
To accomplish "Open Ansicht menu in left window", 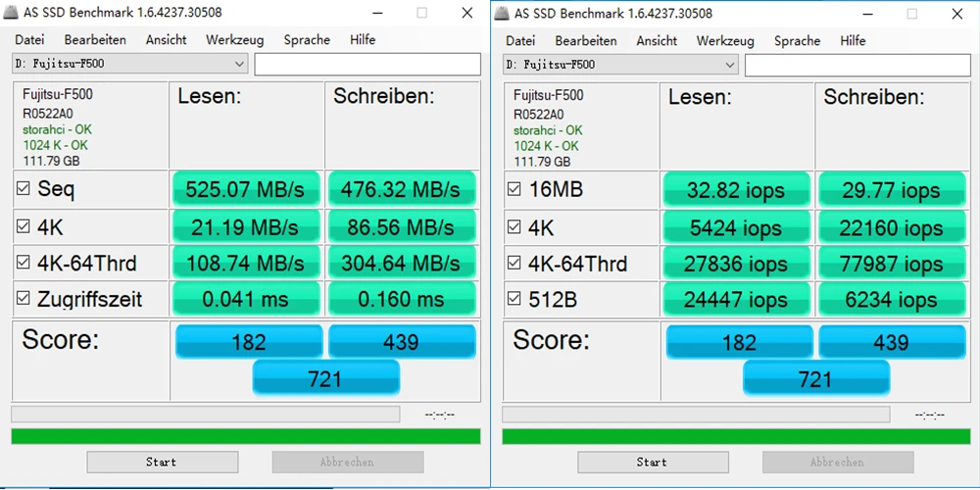I will (167, 40).
